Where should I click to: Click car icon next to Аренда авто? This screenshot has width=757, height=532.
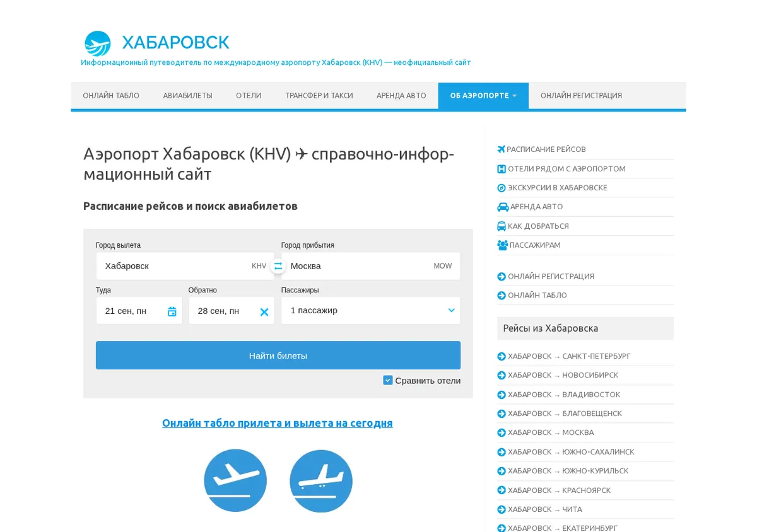pos(503,207)
